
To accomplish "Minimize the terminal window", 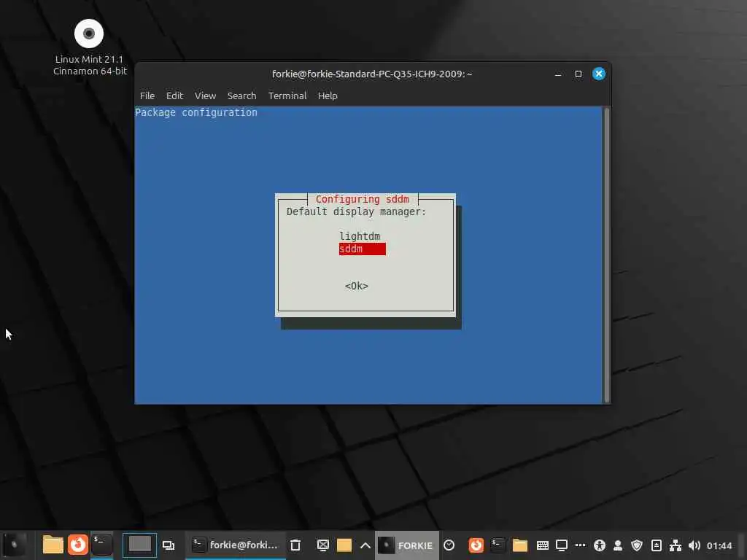I will click(558, 74).
